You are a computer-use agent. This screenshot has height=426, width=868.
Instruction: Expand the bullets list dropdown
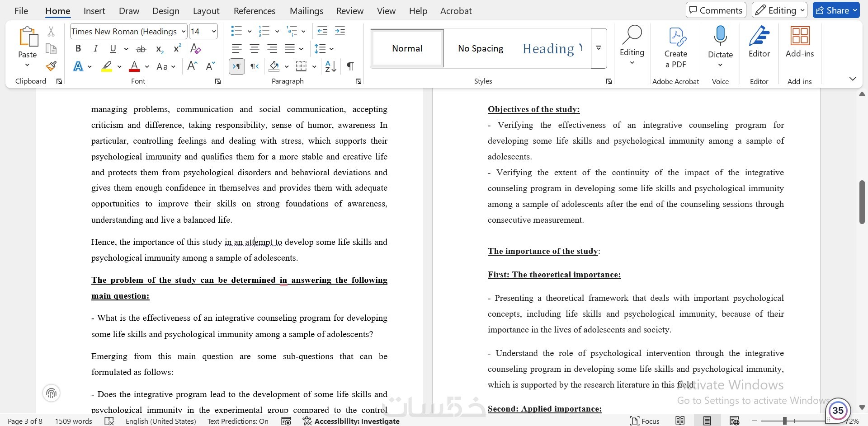tap(249, 31)
